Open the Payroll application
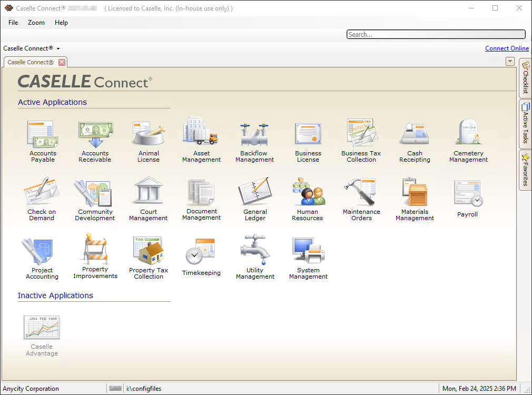Image resolution: width=532 pixels, height=395 pixels. pos(468,199)
